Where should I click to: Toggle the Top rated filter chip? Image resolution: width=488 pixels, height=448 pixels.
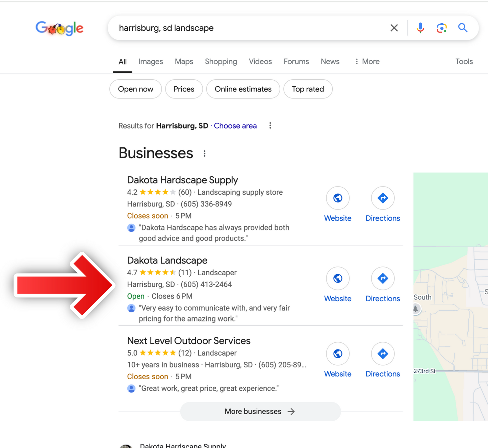(x=308, y=89)
